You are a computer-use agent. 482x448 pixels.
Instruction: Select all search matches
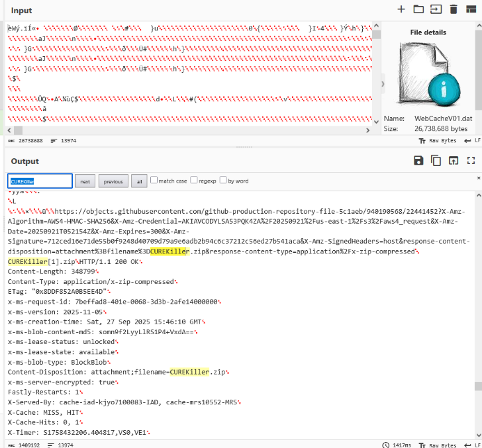point(139,181)
